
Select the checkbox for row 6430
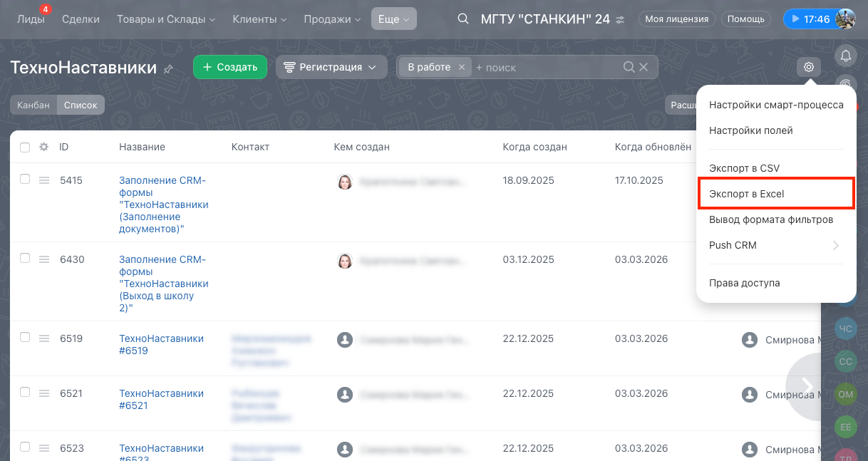25,259
